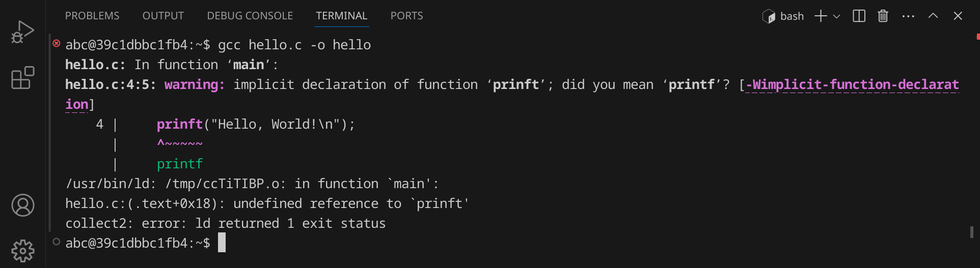Open the Extensions view

click(x=22, y=78)
